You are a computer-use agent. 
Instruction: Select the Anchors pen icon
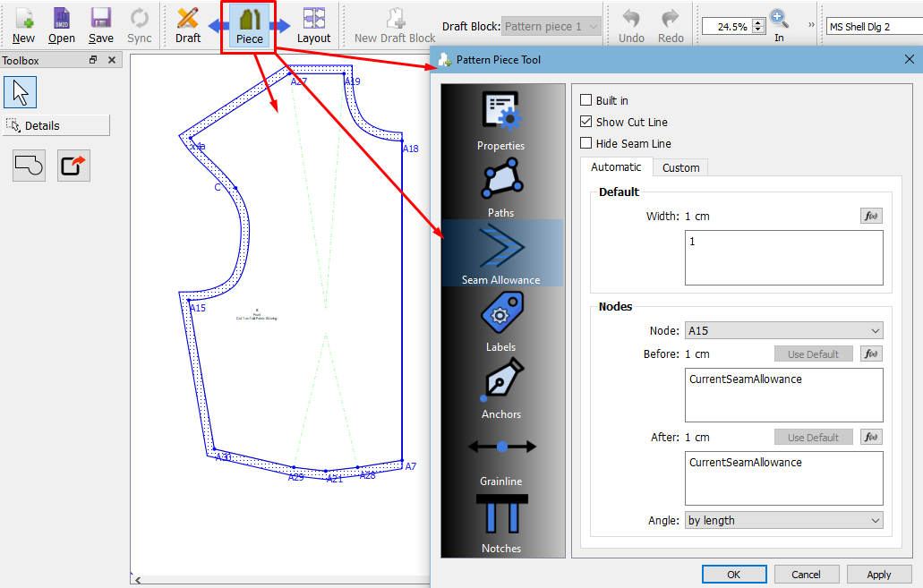(500, 388)
